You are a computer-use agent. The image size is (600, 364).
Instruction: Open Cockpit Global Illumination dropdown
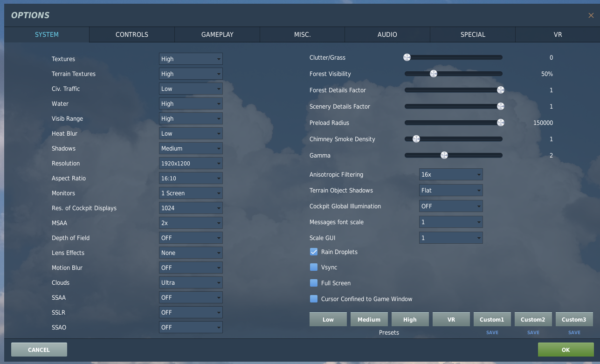tap(451, 206)
